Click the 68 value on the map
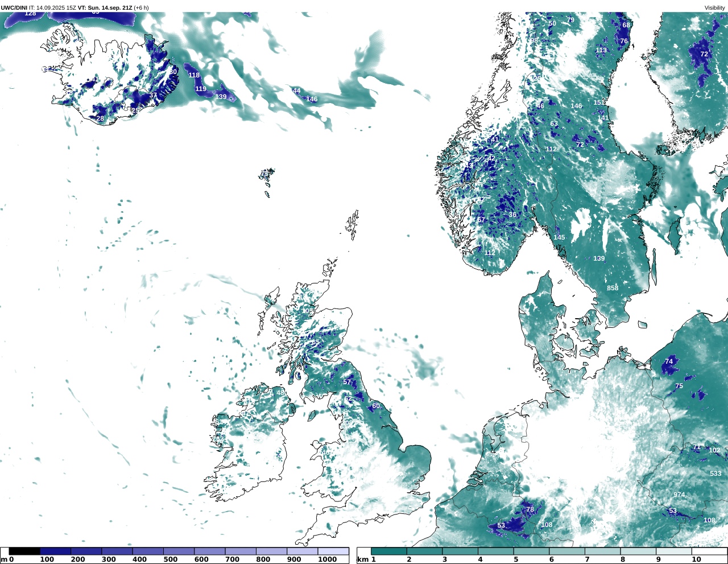Screen dimensions: 728x564 tap(626, 25)
